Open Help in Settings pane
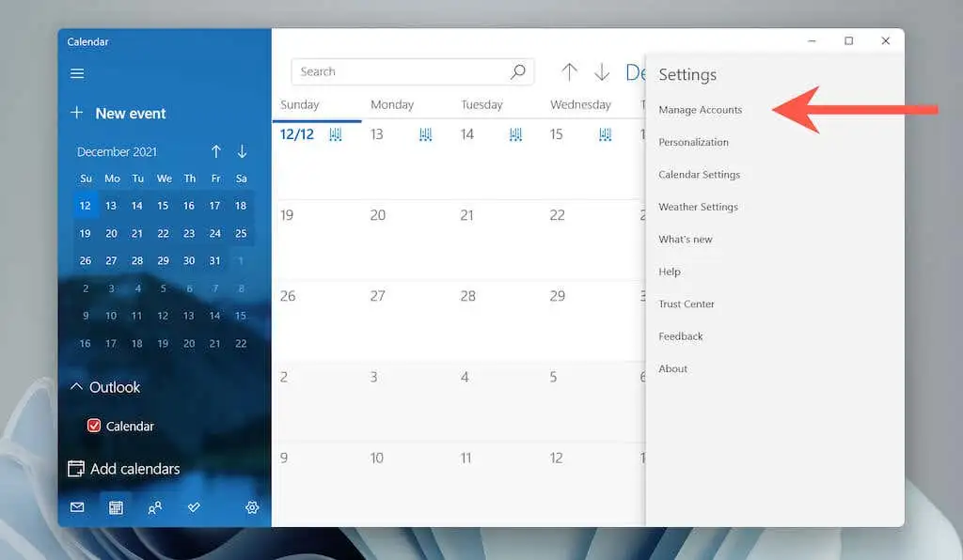 [x=670, y=272]
